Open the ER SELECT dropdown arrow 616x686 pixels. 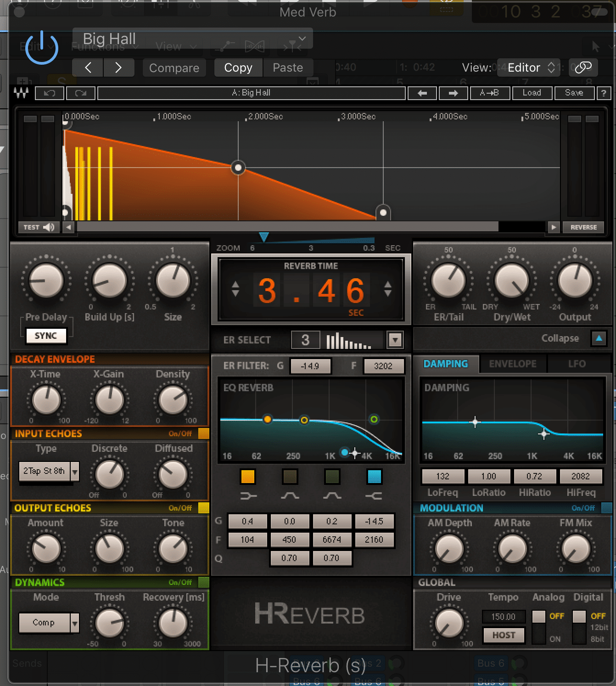click(x=395, y=340)
